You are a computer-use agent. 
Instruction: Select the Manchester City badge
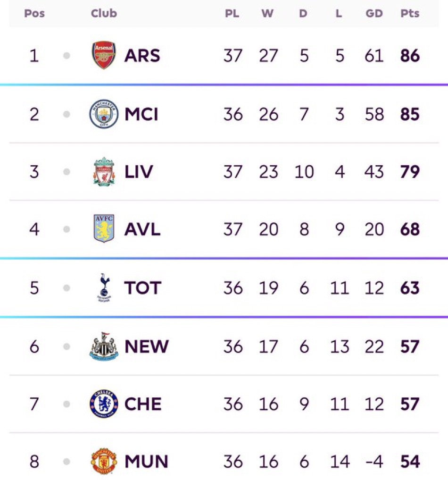coord(104,114)
